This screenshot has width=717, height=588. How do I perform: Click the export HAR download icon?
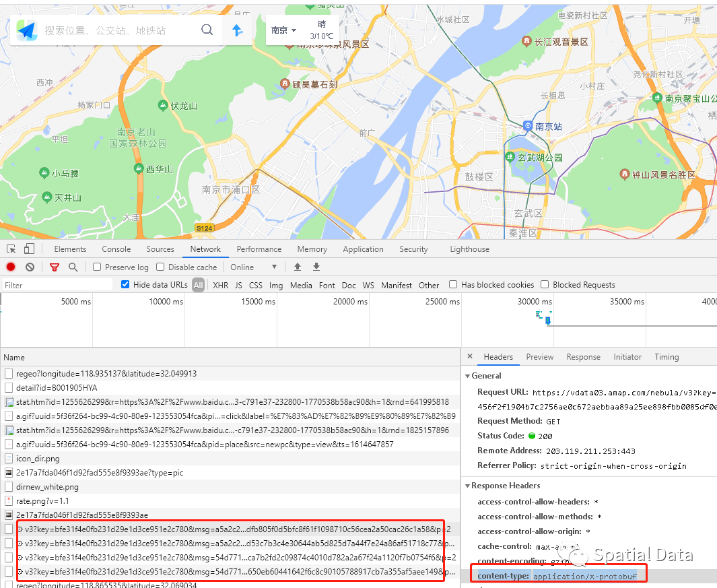pos(316,267)
